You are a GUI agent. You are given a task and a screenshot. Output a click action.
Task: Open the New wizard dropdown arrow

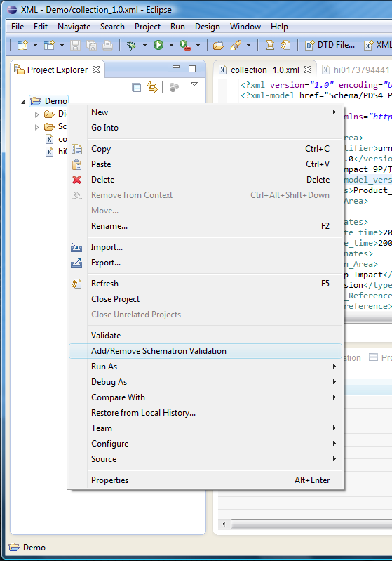click(35, 45)
